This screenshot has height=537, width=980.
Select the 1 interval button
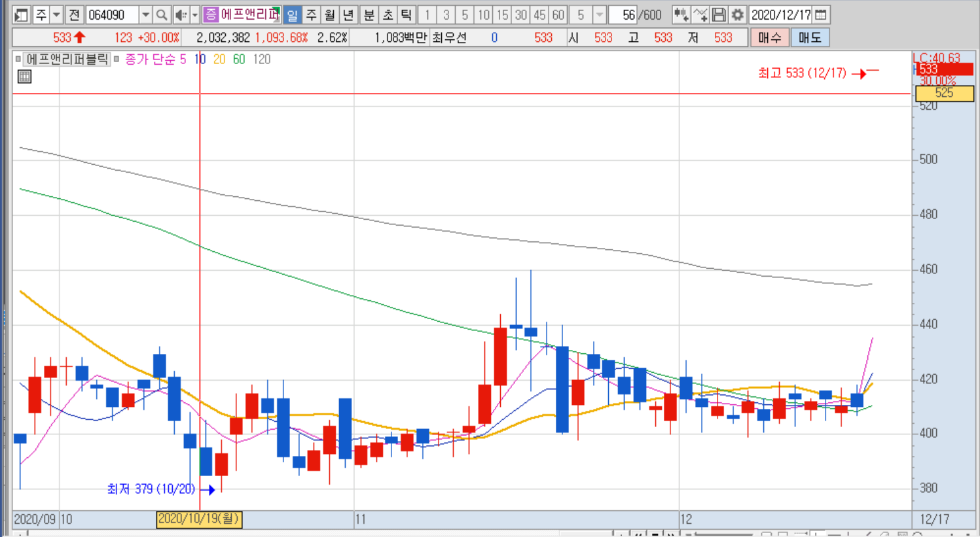[427, 14]
